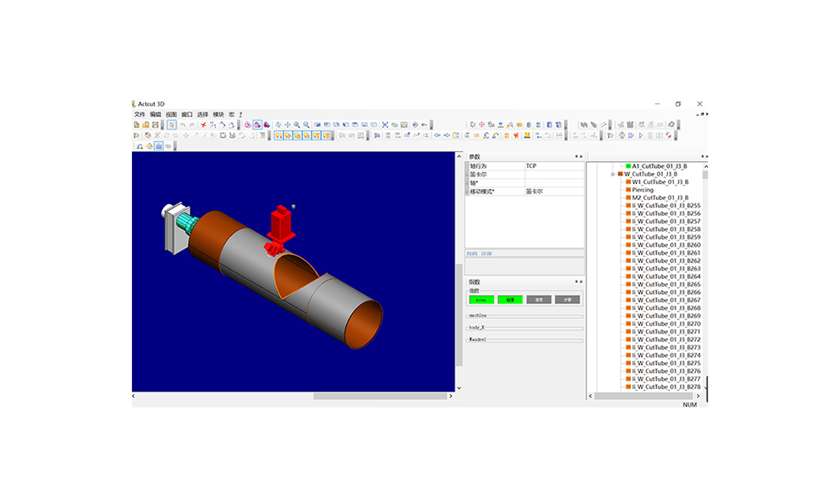Select the A1_CutTube_01_J3_B tree item
Viewport: 840px width, 504px height.
point(659,166)
